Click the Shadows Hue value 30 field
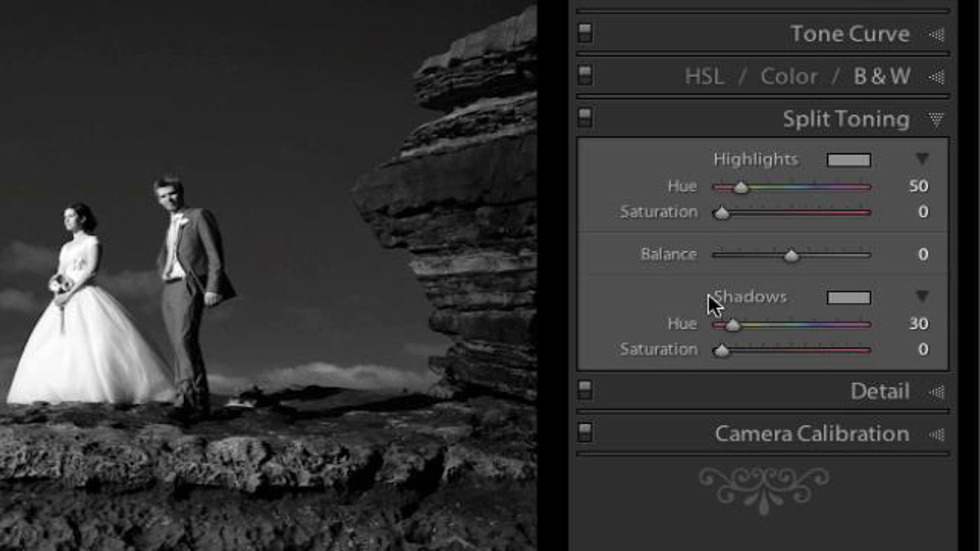Image resolution: width=980 pixels, height=551 pixels. coord(918,324)
